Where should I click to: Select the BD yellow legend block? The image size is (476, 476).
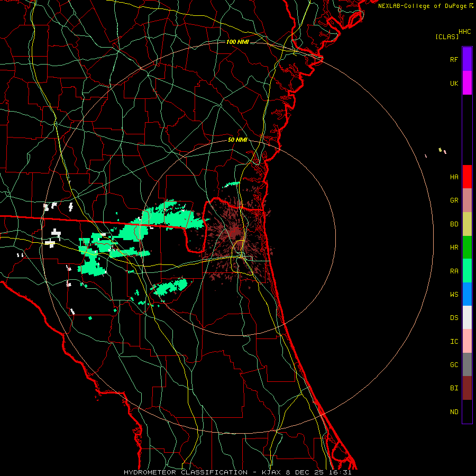pos(467,224)
